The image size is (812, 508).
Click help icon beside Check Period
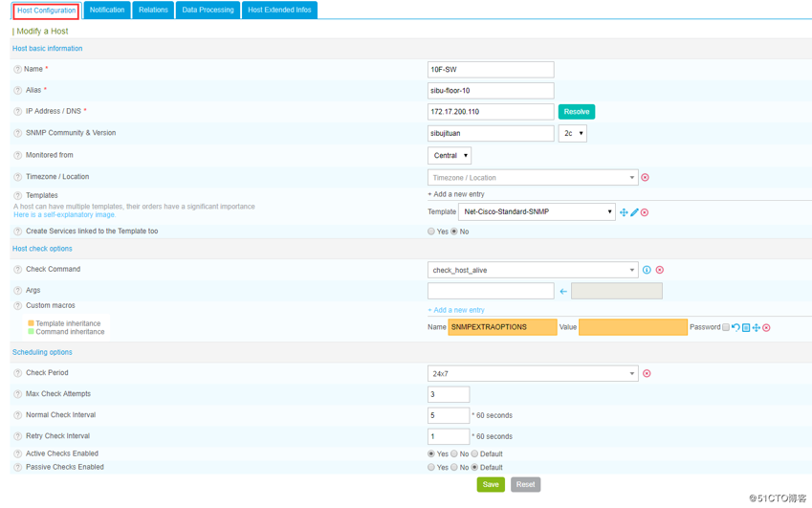point(17,373)
